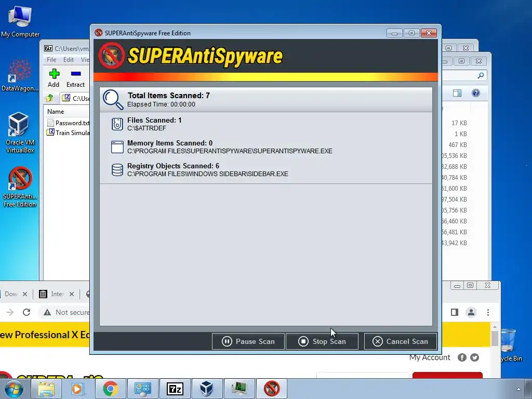
Task: Click the search magnifier in the Explorer window
Action: 481,75
